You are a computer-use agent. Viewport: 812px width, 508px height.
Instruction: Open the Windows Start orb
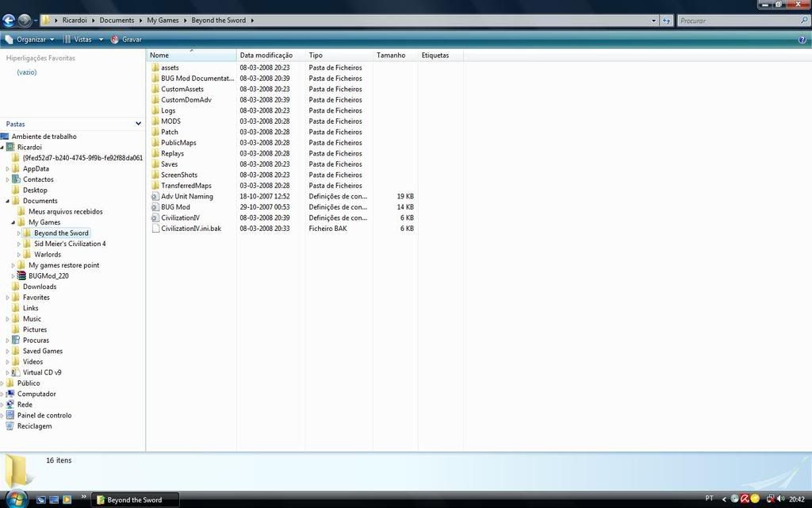[x=16, y=499]
